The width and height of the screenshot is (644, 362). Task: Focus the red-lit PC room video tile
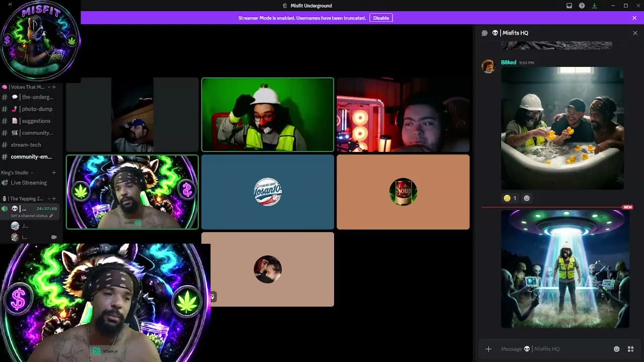(x=403, y=115)
